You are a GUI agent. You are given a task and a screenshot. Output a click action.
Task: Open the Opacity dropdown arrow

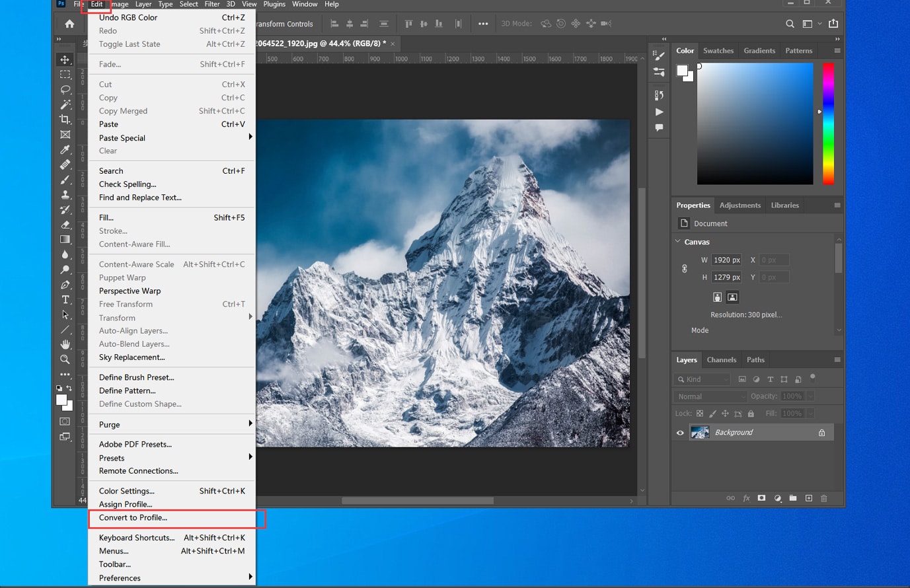[811, 396]
